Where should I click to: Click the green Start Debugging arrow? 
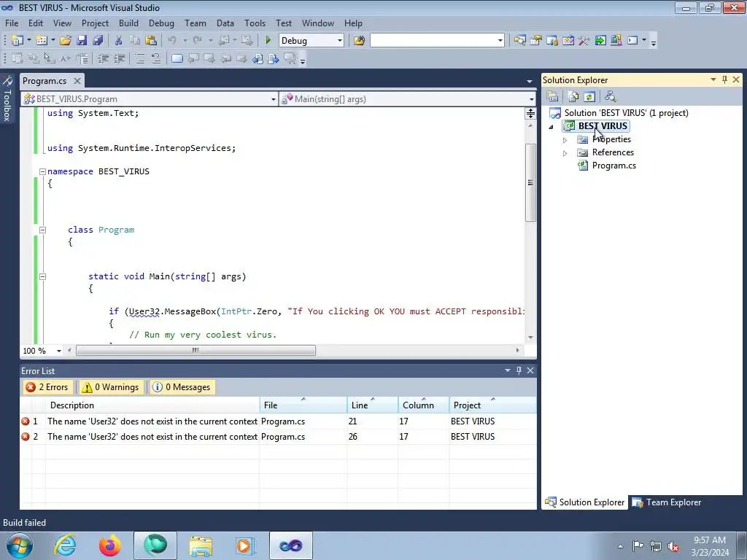click(x=268, y=41)
